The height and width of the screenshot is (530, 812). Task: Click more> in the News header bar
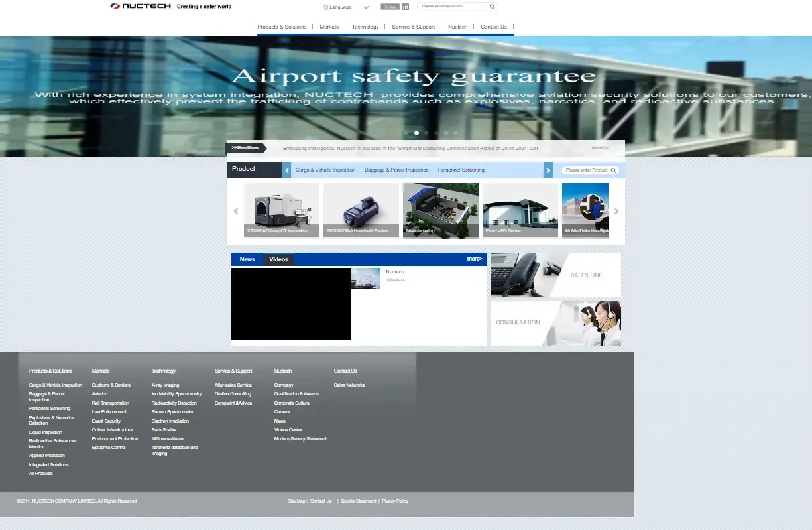click(475, 259)
